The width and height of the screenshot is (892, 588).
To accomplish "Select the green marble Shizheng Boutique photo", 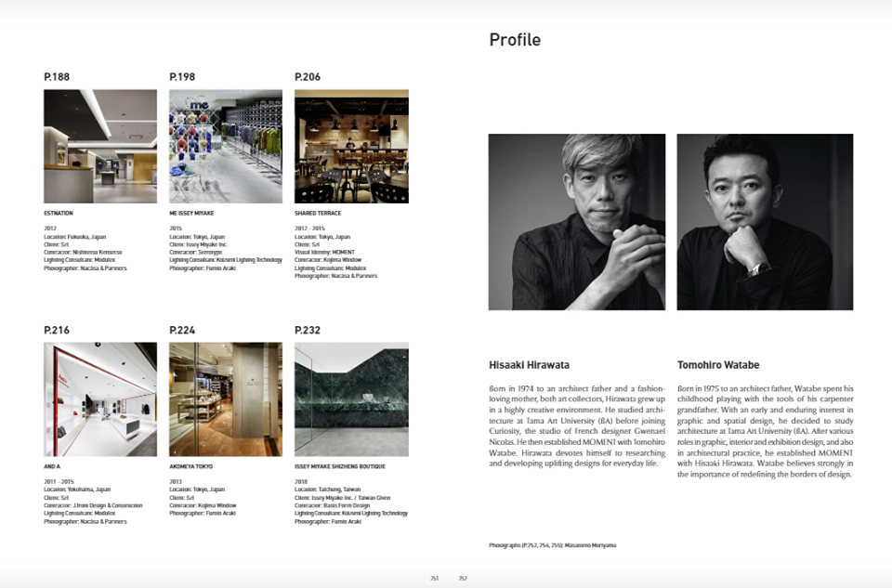I will (x=351, y=399).
